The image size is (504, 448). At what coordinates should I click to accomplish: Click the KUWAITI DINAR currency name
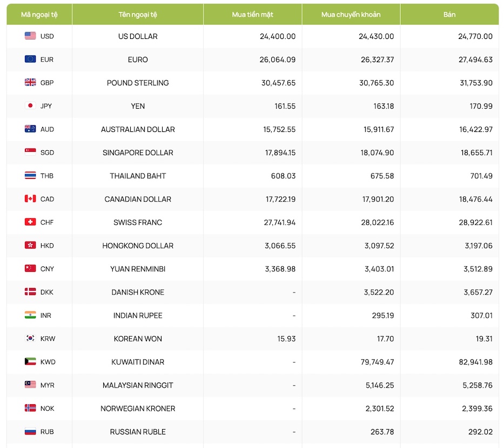[x=138, y=362]
